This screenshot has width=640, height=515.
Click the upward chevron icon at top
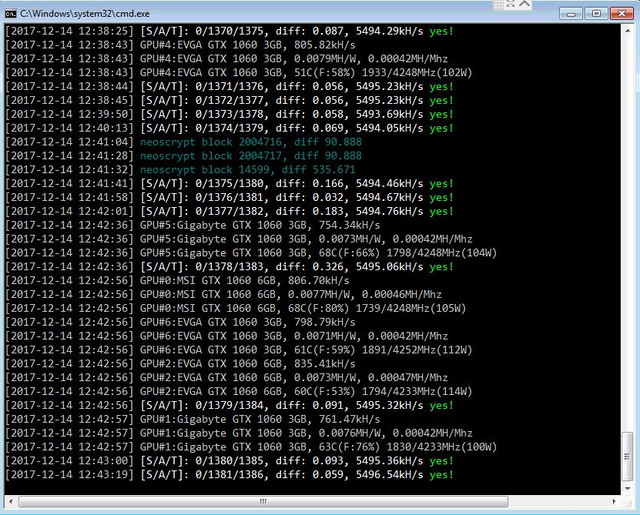524,4
